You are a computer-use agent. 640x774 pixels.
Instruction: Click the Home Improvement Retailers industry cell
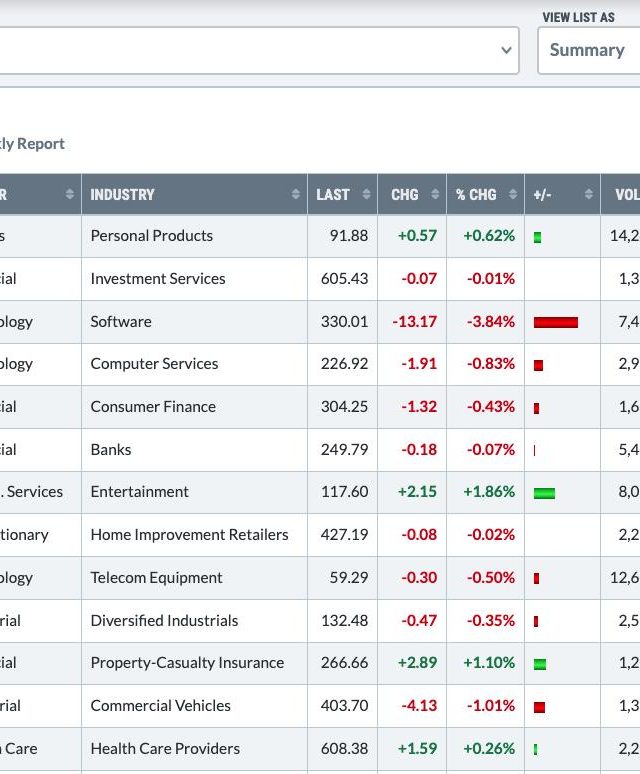point(189,535)
